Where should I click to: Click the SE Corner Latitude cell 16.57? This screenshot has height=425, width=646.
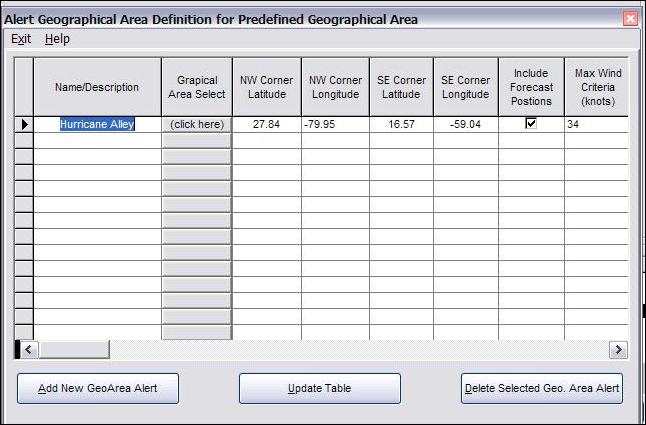tap(402, 125)
